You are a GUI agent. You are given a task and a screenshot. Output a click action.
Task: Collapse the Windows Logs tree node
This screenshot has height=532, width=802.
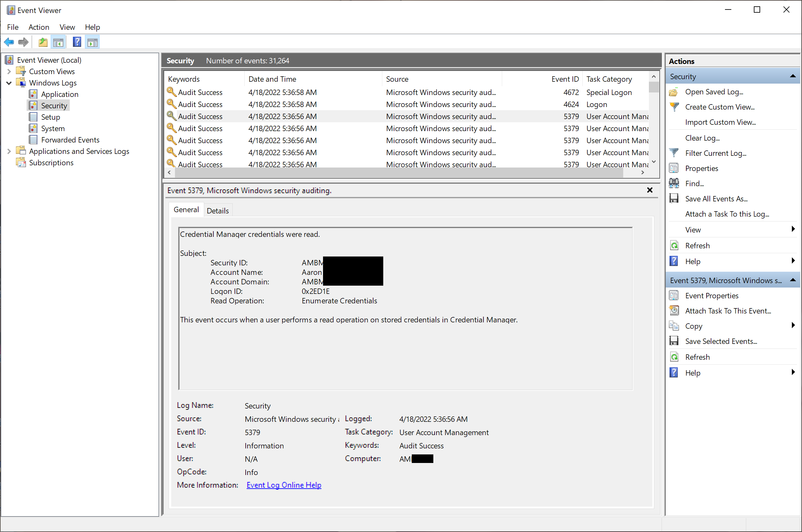tap(9, 83)
